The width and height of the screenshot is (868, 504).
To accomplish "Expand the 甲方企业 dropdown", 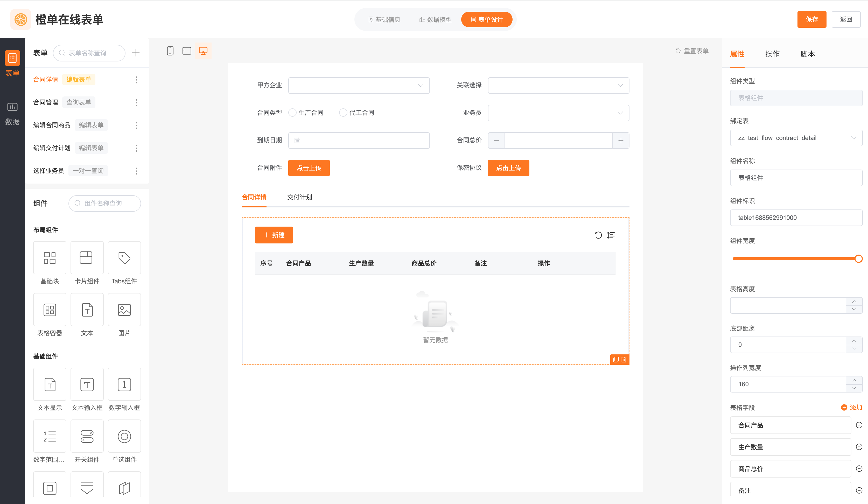I will pos(359,86).
